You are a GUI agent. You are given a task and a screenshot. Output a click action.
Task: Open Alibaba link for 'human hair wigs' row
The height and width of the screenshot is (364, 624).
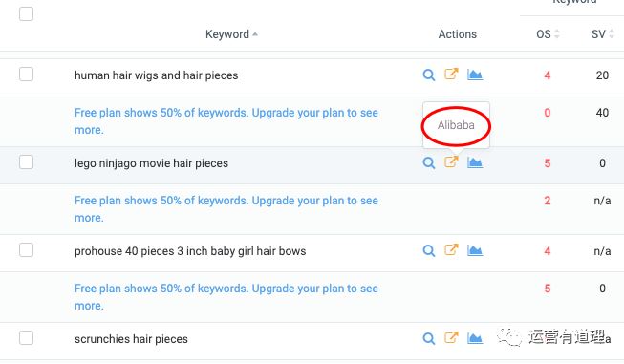tap(451, 74)
